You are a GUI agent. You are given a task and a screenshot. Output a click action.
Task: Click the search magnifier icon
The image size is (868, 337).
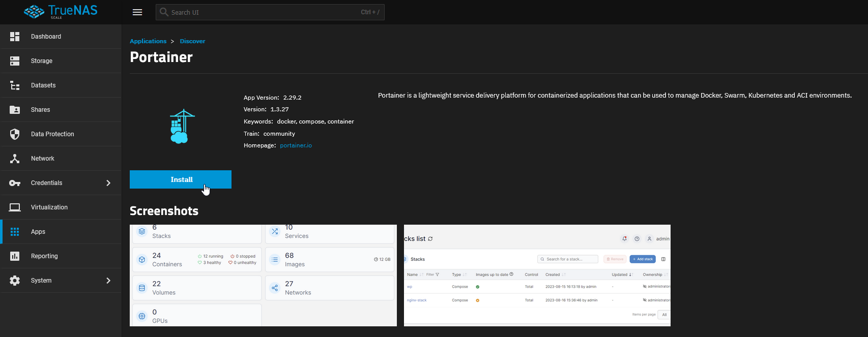click(164, 12)
